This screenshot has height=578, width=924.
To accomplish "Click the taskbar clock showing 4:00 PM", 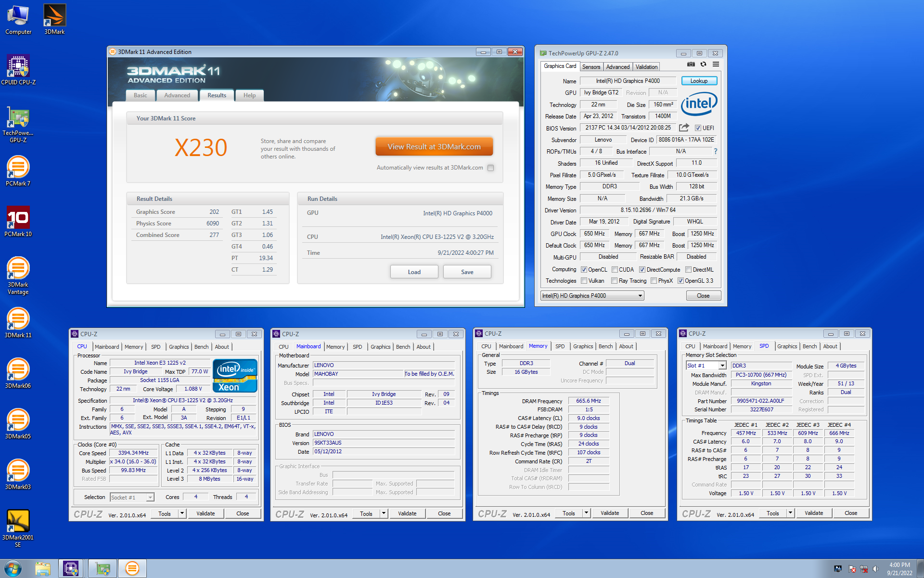I will (899, 569).
